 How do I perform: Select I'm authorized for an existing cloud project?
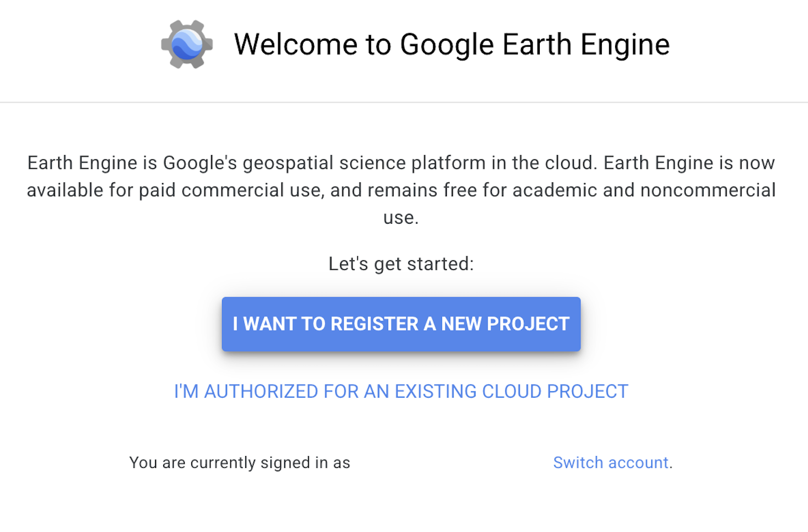(401, 391)
